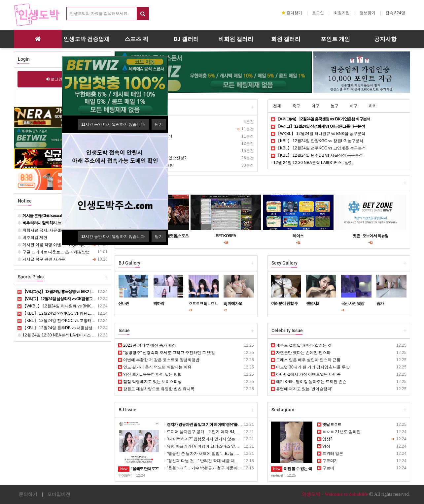
Task: Expand the Sports Picks plus icon
Action: (106, 277)
